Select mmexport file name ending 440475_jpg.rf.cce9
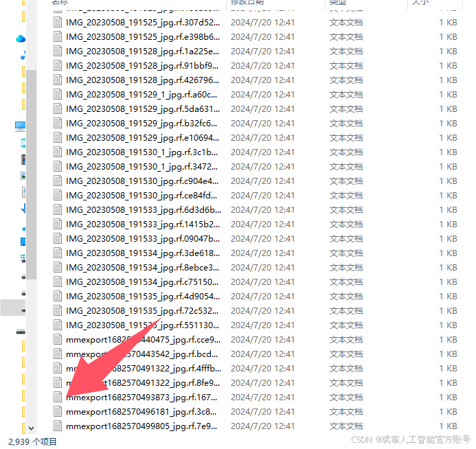 coord(144,340)
